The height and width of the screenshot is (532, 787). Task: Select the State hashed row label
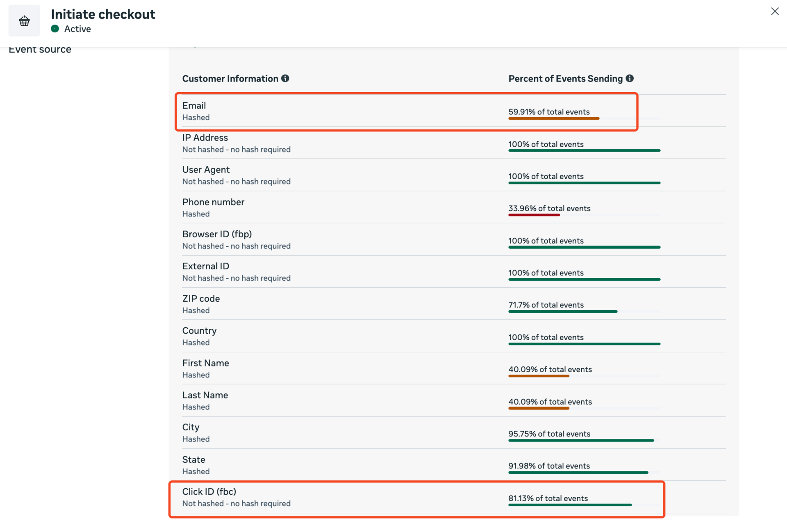pyautogui.click(x=193, y=460)
